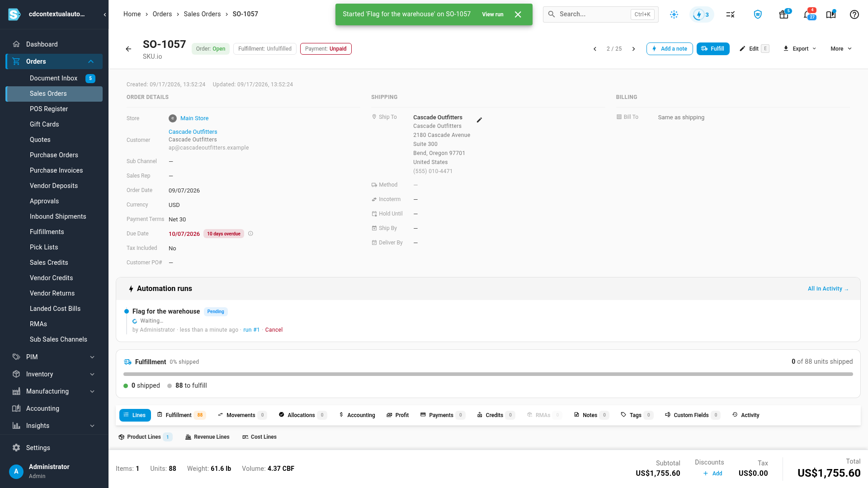Go to next order chevron

pyautogui.click(x=633, y=49)
